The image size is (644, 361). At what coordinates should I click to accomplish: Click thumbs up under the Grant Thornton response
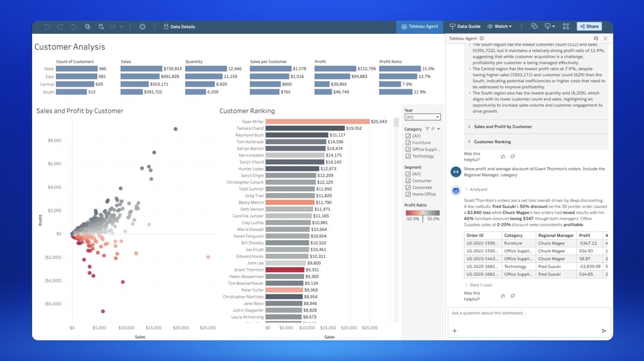pos(503,296)
